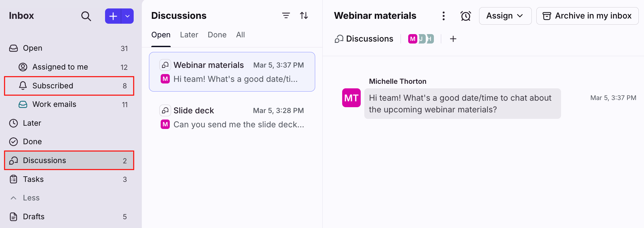This screenshot has height=228, width=644.
Task: Click the search magnifier icon in Inbox
Action: click(86, 16)
